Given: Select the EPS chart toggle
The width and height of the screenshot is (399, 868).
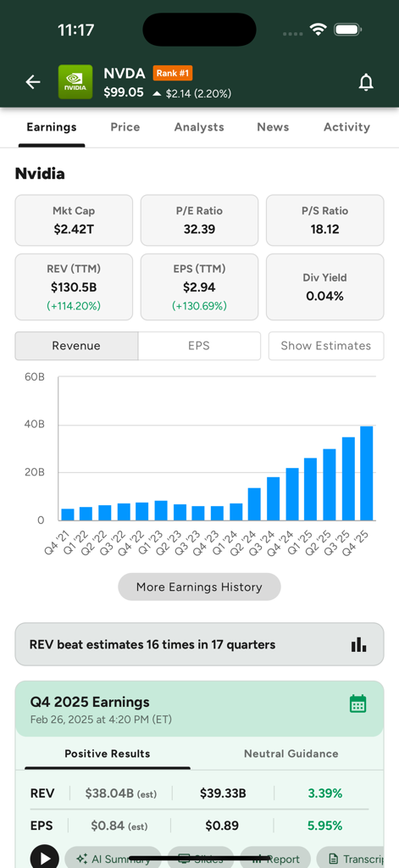Looking at the screenshot, I should 199,346.
